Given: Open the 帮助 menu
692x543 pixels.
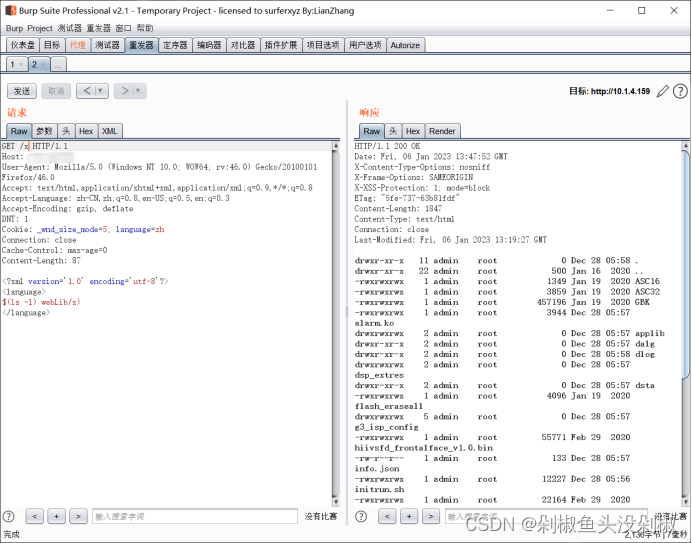Looking at the screenshot, I should pyautogui.click(x=144, y=28).
